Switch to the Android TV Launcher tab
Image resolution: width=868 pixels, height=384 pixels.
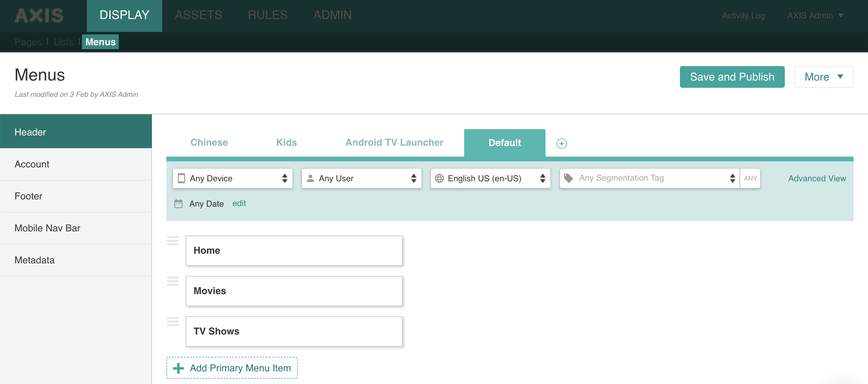click(x=394, y=142)
